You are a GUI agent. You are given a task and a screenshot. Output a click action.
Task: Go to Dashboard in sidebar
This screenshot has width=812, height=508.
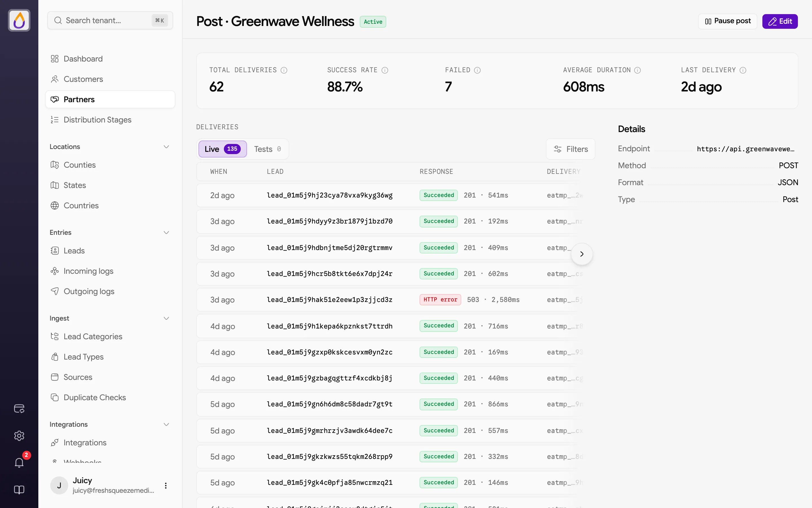(x=110, y=59)
